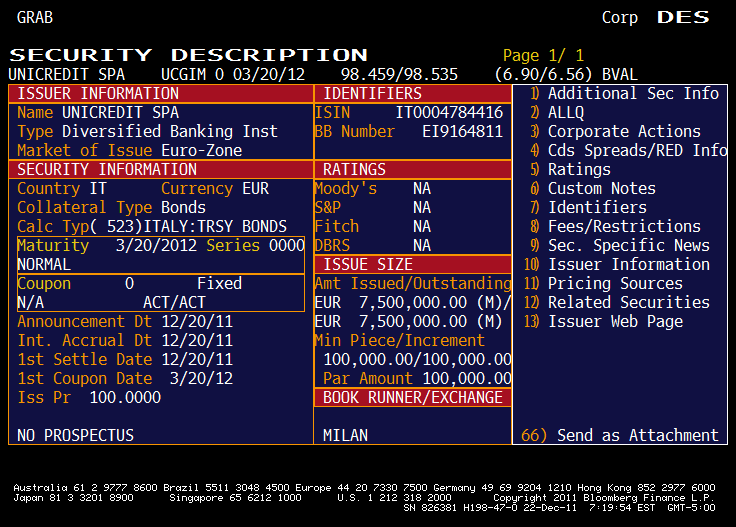
Task: Click the DBRS rating NA
Action: pyautogui.click(x=422, y=245)
